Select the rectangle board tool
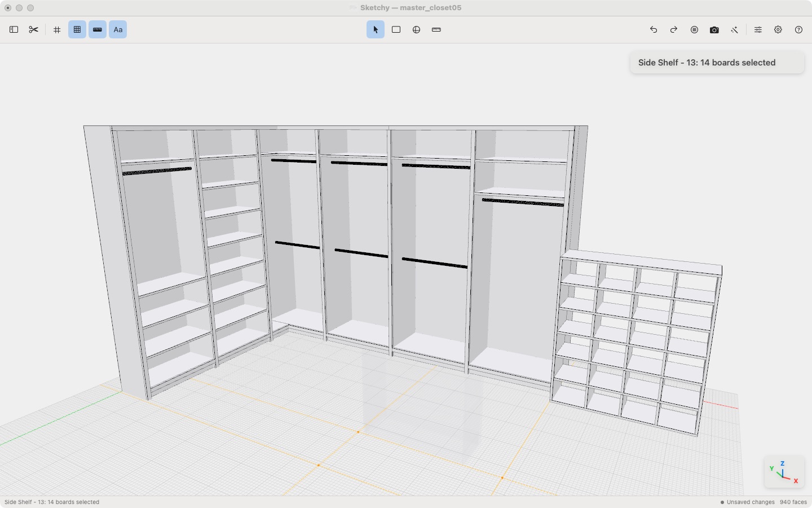Screen dimensions: 812x508 pos(396,30)
